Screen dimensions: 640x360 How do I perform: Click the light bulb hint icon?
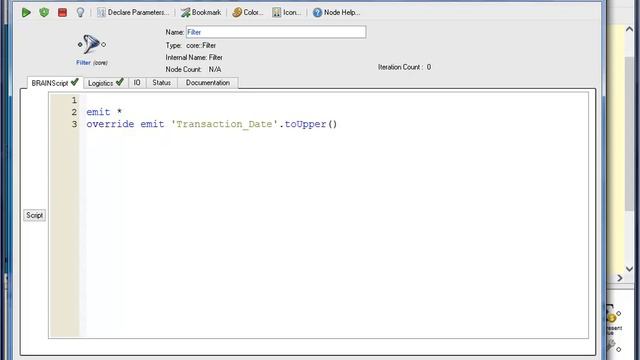click(x=80, y=13)
